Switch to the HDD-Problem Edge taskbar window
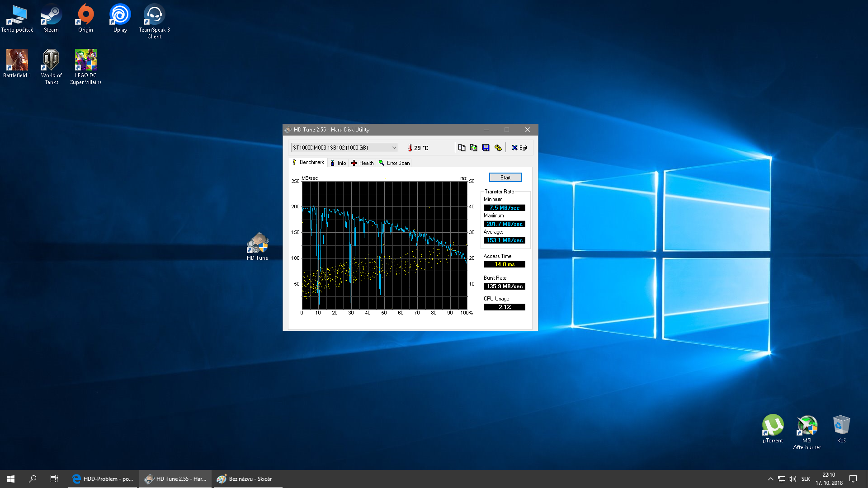Viewport: 868px width, 488px height. [103, 479]
